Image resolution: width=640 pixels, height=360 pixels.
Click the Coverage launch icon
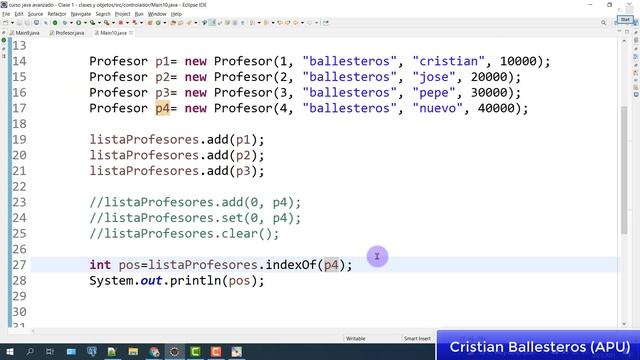click(x=92, y=23)
